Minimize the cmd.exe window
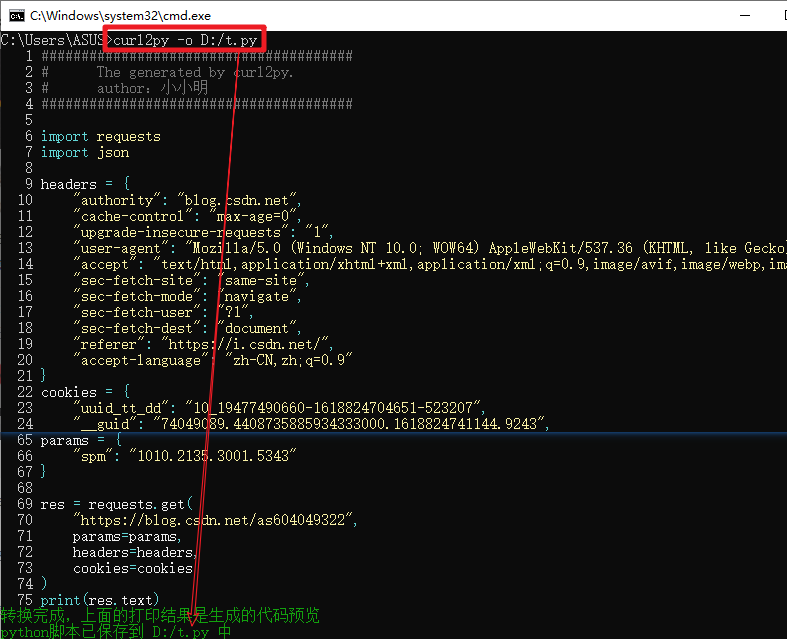The height and width of the screenshot is (639, 787). 745,16
